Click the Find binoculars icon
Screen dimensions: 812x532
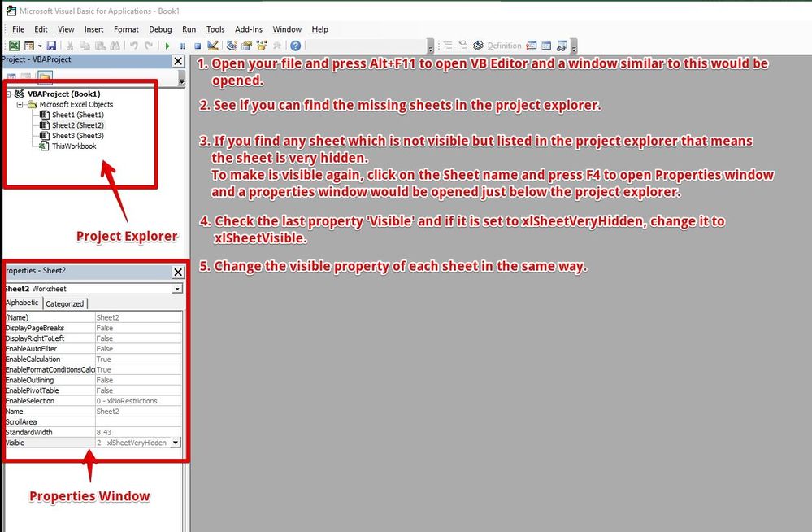115,46
